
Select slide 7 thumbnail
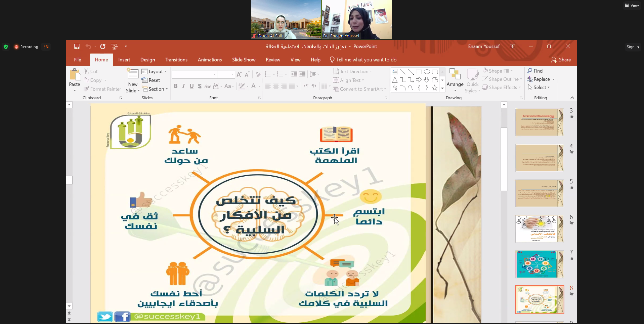[x=539, y=264]
